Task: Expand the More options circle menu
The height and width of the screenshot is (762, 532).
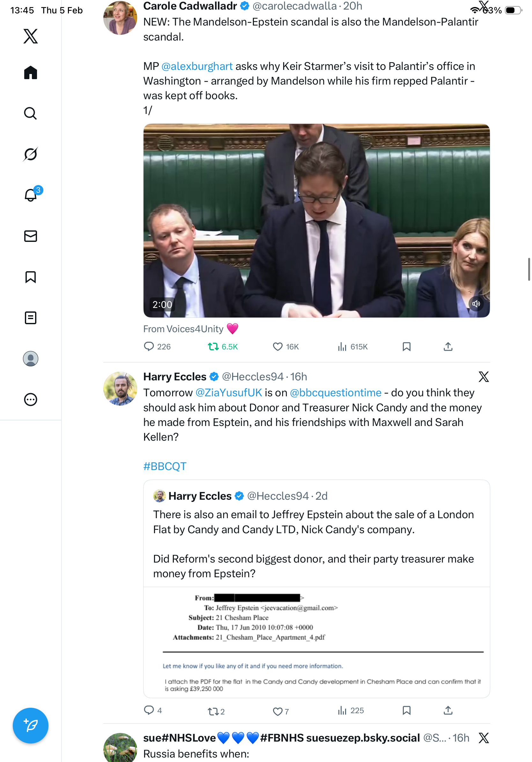Action: tap(31, 400)
